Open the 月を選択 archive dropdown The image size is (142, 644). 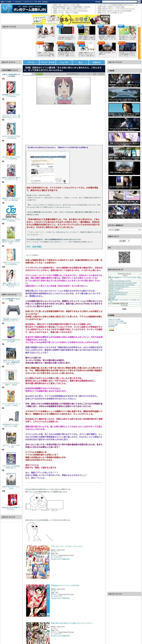coord(124,241)
